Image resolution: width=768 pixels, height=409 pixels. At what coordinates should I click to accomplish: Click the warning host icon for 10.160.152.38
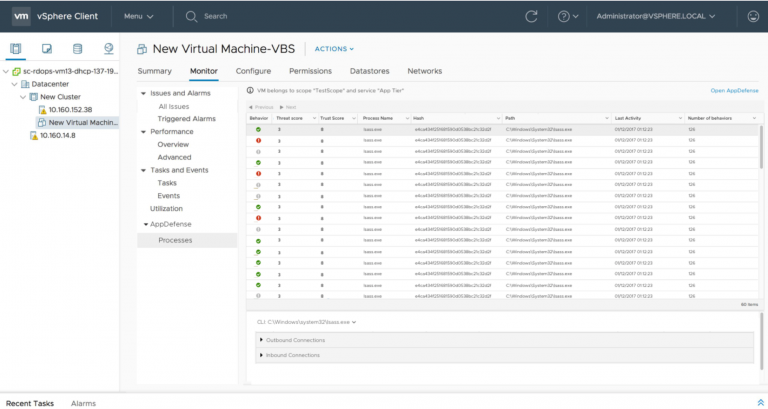[x=43, y=110]
